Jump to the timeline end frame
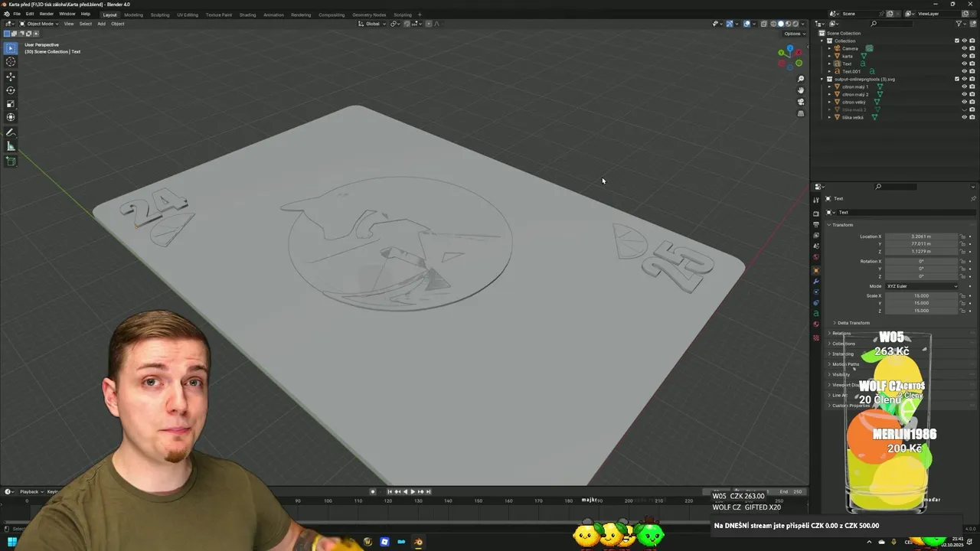 [428, 491]
